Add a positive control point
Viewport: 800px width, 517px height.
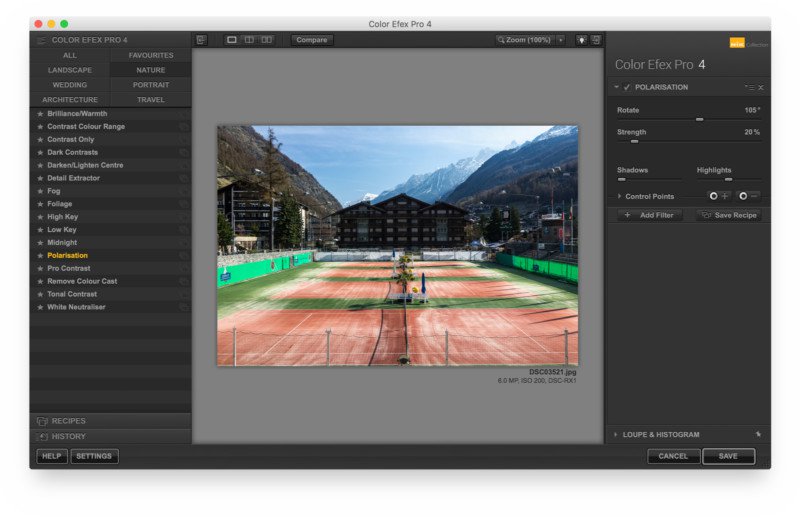pyautogui.click(x=718, y=196)
